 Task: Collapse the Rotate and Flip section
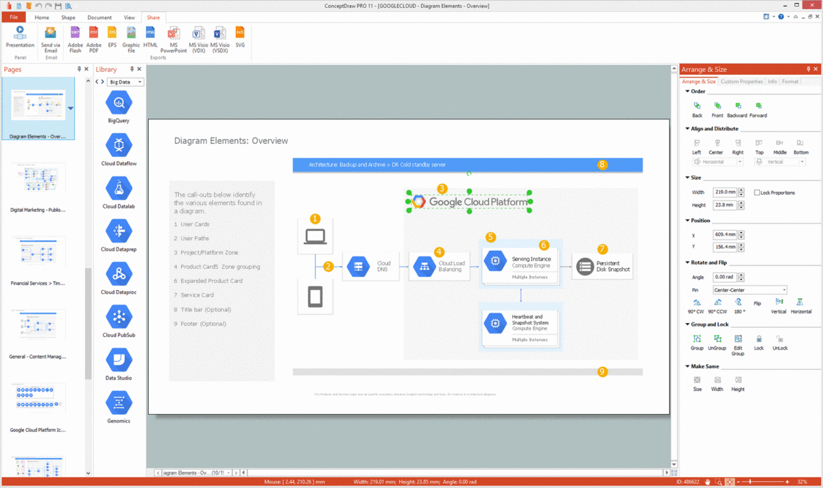click(x=687, y=263)
